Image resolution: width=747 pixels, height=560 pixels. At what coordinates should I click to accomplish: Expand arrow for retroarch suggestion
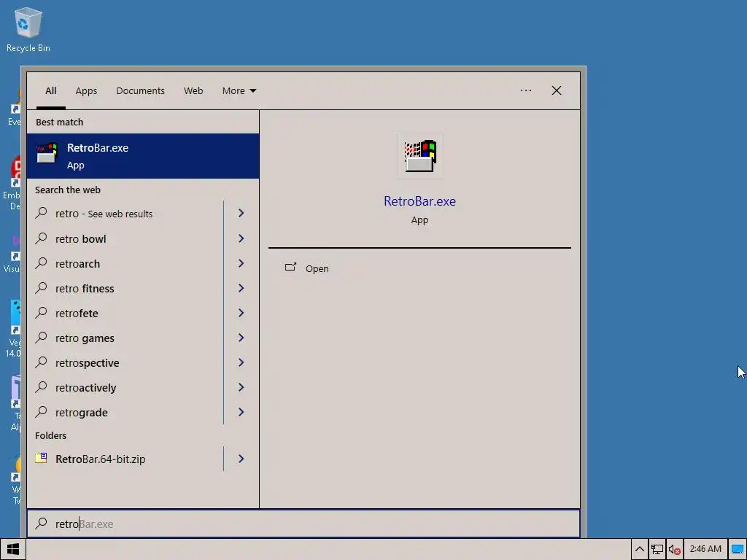click(241, 262)
